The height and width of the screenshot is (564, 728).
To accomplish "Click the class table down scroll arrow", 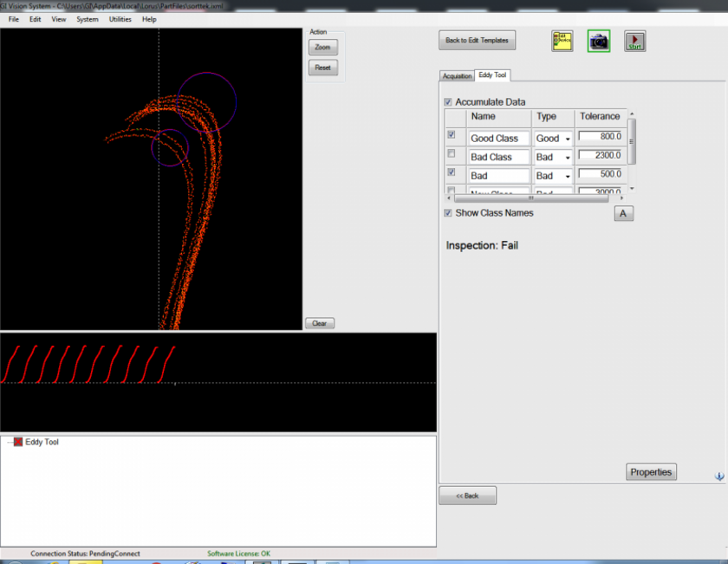I will [x=632, y=188].
